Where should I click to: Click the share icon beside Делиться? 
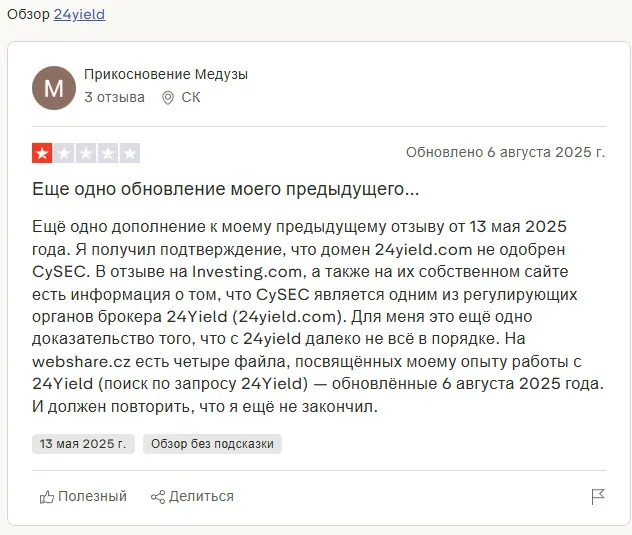click(157, 496)
